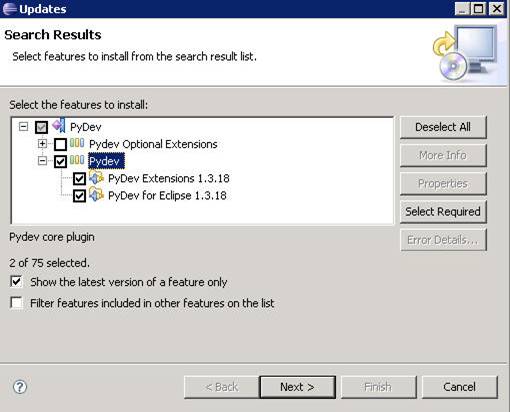
Task: Uncheck the Pydev category checkbox
Action: (x=60, y=162)
